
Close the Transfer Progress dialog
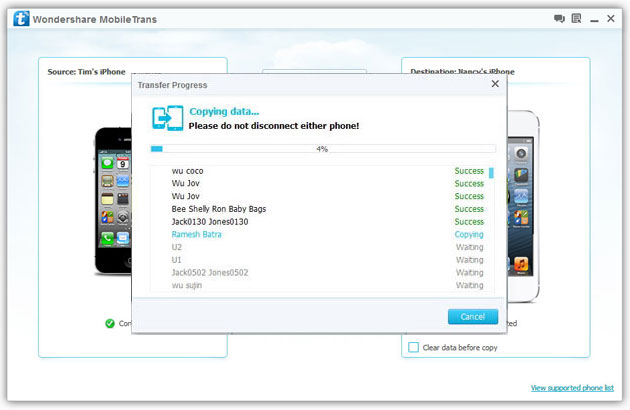coord(495,84)
